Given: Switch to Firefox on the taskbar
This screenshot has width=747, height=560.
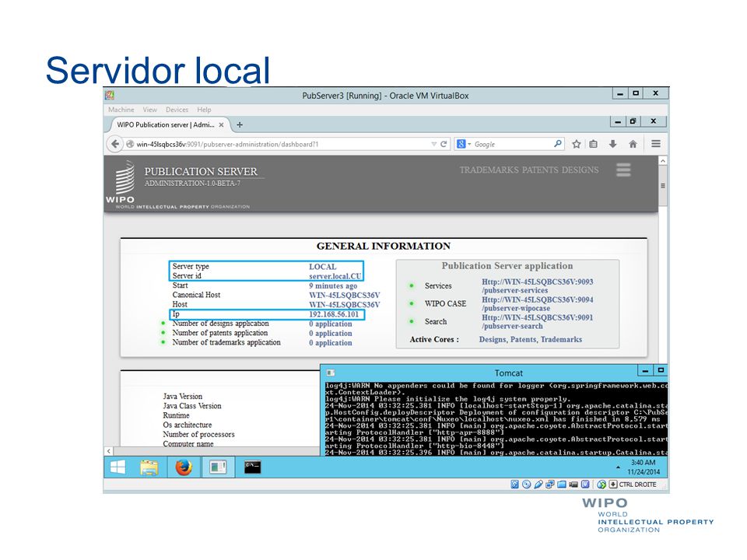Looking at the screenshot, I should [184, 467].
